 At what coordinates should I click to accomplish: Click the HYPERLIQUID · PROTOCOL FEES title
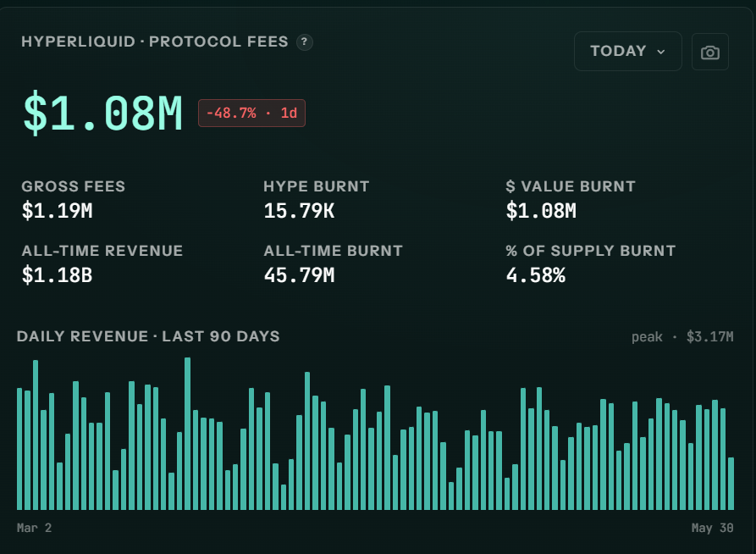coord(155,42)
